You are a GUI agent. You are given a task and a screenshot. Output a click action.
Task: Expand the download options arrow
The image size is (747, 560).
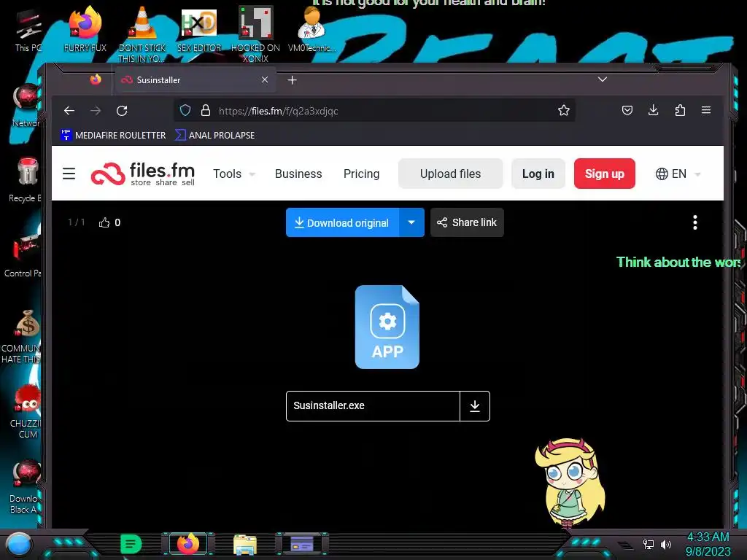point(411,222)
